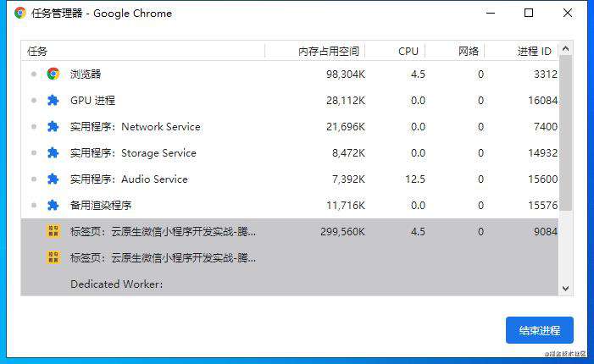
Task: Click memory value 7,392K
Action: pyautogui.click(x=348, y=179)
